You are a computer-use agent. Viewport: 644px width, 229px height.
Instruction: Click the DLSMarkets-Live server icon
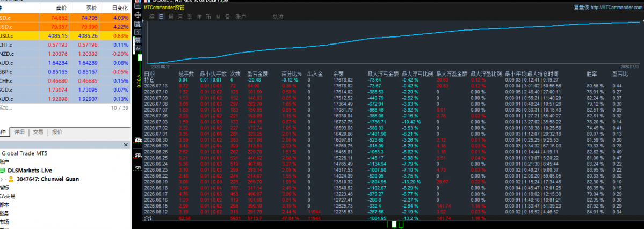[x=3, y=171]
